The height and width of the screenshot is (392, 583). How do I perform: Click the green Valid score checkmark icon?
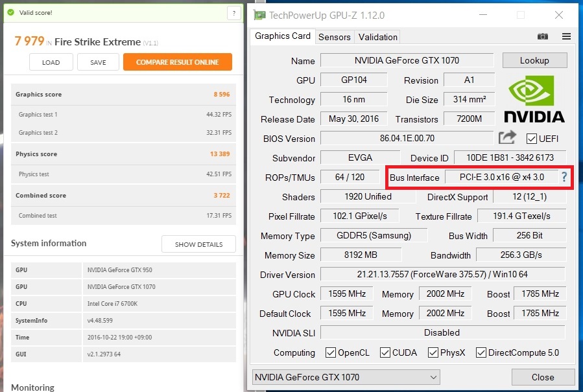pos(11,12)
